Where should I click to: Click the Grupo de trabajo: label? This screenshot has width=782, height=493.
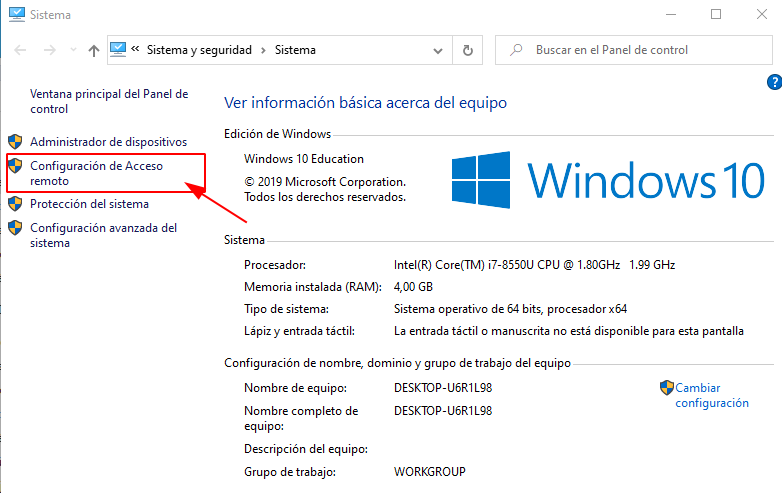point(290,472)
